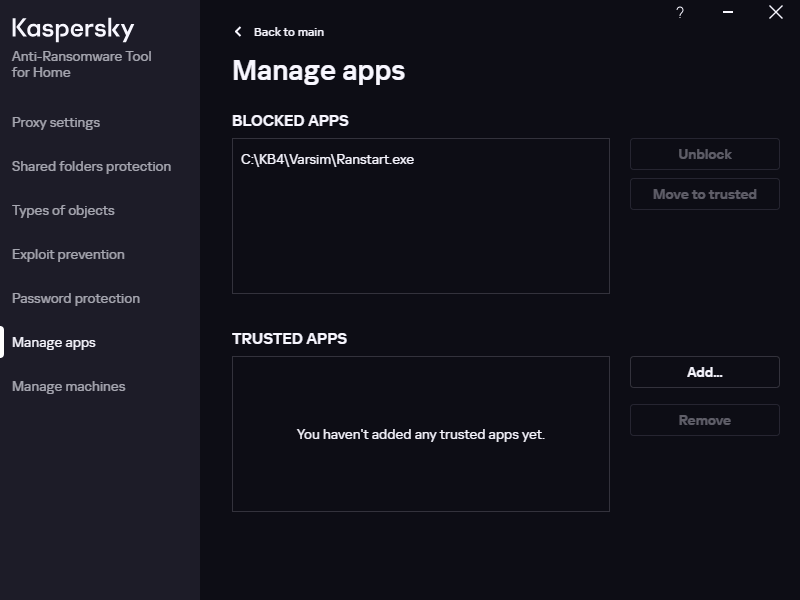
Task: Click Add... to add trusted app
Action: coord(704,372)
